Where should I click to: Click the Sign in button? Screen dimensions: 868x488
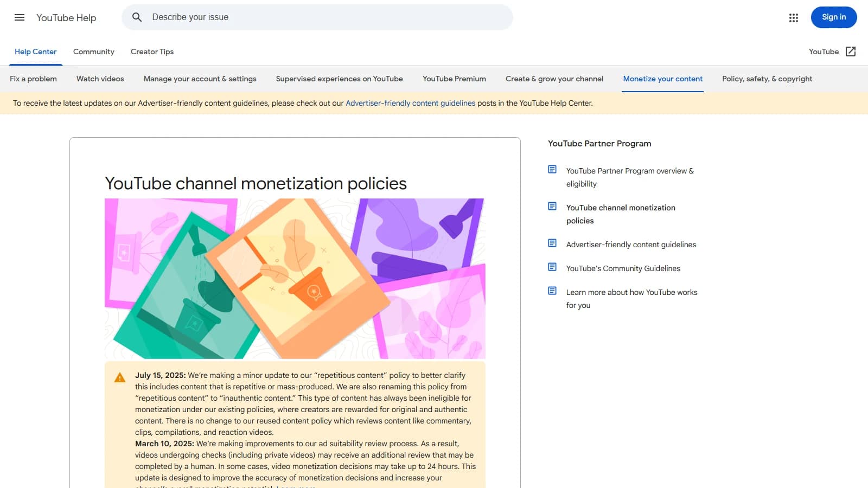(834, 17)
